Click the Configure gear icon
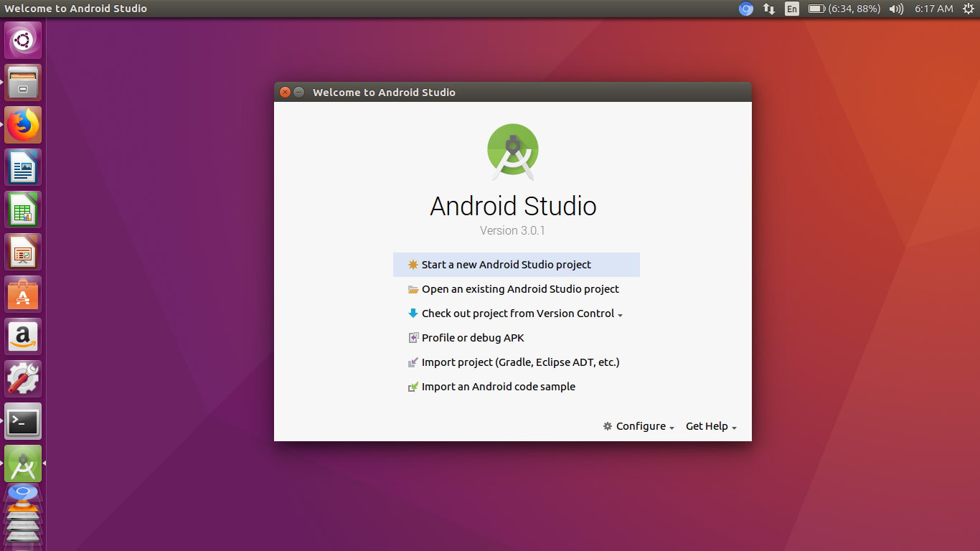 pyautogui.click(x=608, y=426)
